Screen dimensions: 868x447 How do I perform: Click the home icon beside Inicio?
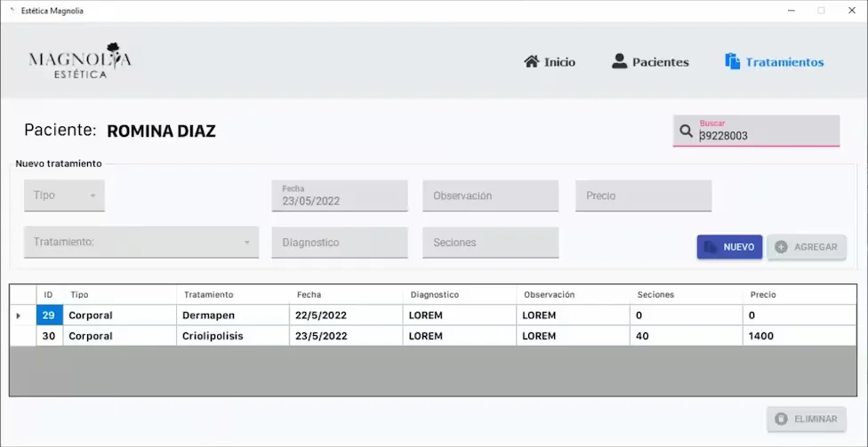tap(532, 61)
